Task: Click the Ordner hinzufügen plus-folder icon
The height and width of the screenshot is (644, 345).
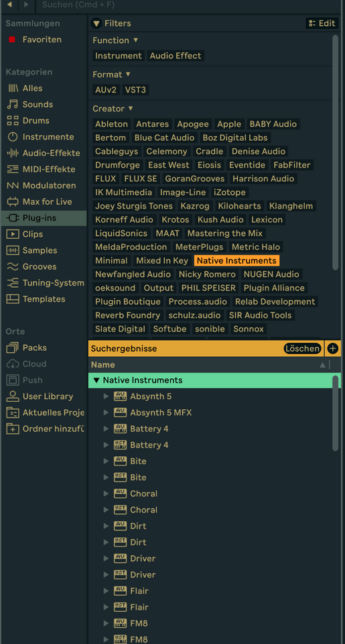Action: [13, 429]
